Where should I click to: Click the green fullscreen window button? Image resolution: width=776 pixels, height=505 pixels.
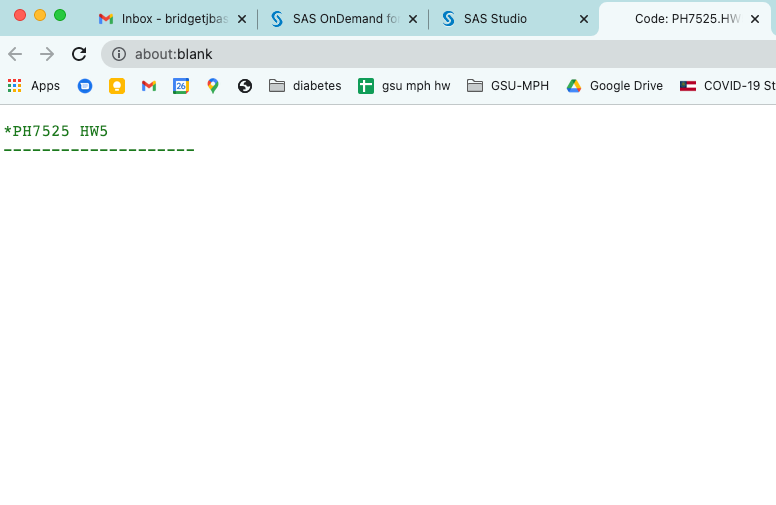[60, 15]
